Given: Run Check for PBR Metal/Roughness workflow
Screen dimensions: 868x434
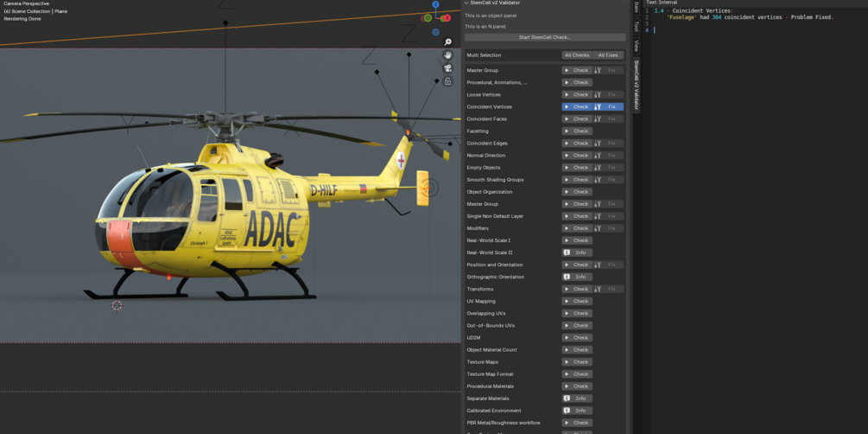Looking at the screenshot, I should click(x=577, y=423).
